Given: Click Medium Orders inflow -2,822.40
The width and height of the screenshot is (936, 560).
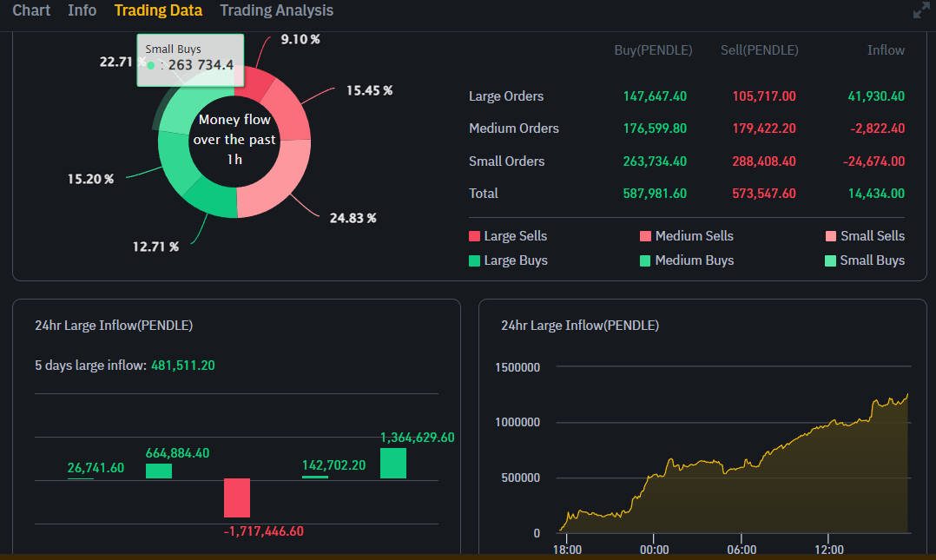Looking at the screenshot, I should point(878,128).
